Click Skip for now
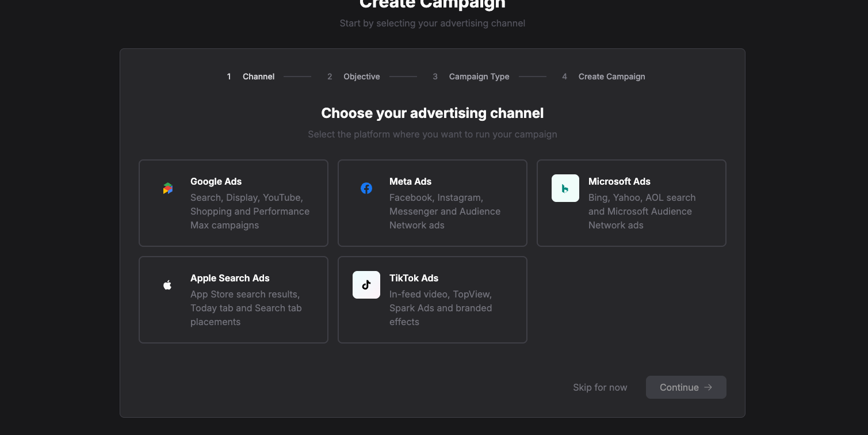Image resolution: width=868 pixels, height=435 pixels. (x=600, y=387)
